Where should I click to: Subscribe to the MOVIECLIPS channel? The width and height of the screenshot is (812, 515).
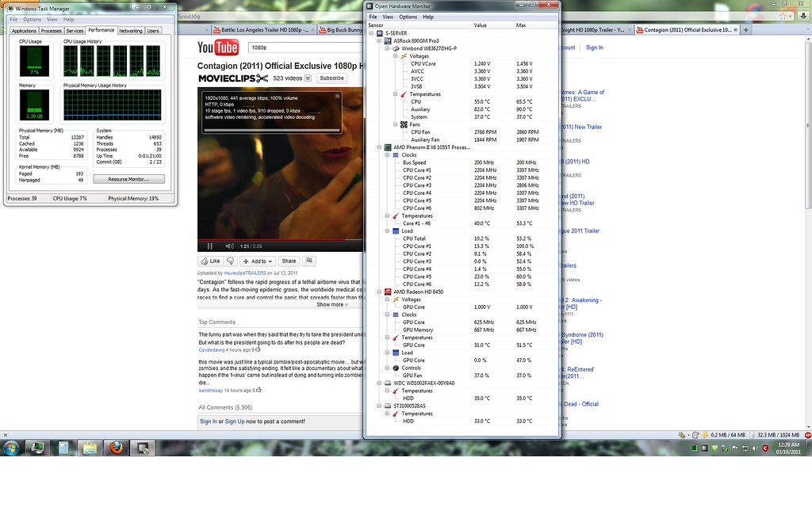[331, 78]
